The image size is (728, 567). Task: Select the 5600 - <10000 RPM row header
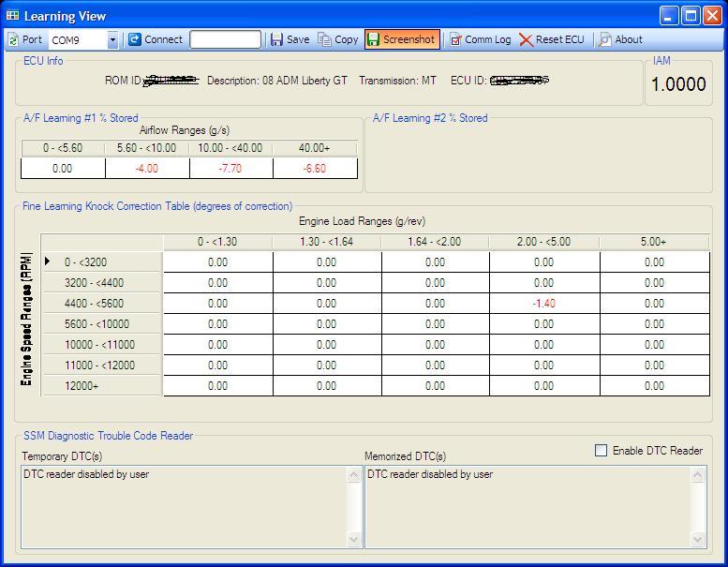(x=102, y=323)
